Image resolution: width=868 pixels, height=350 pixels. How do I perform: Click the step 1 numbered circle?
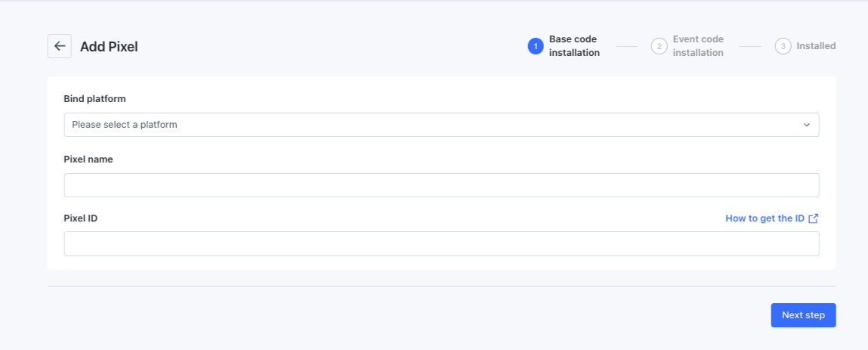point(536,46)
